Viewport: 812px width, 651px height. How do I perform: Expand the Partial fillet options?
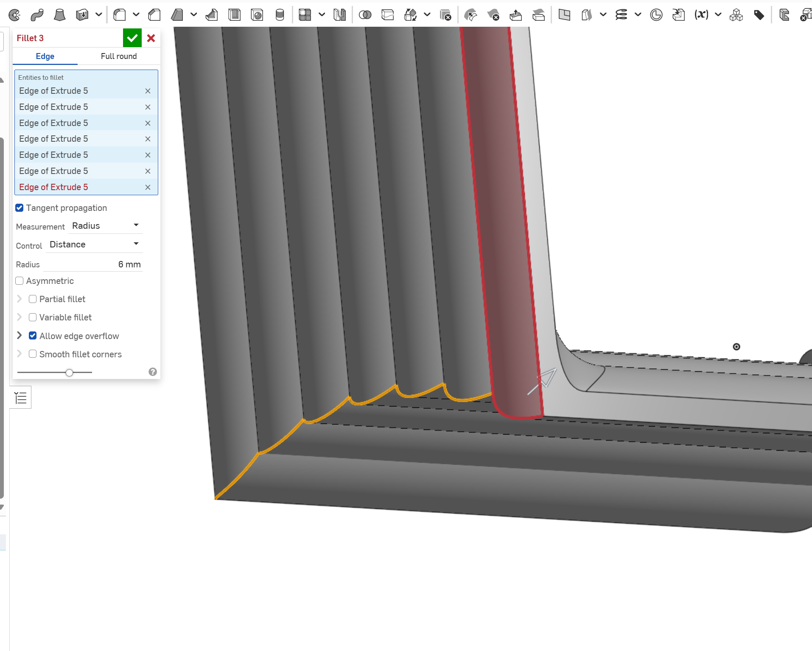click(20, 299)
